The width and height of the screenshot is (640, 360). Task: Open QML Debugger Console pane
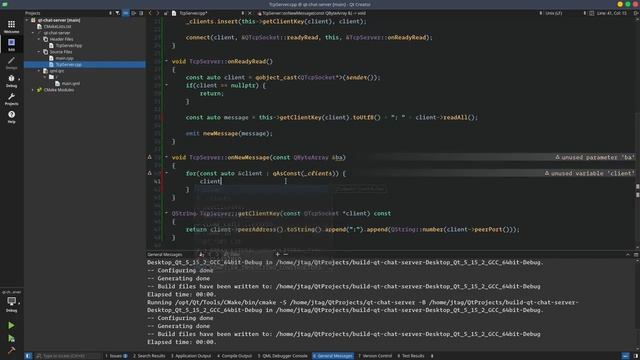282,356
